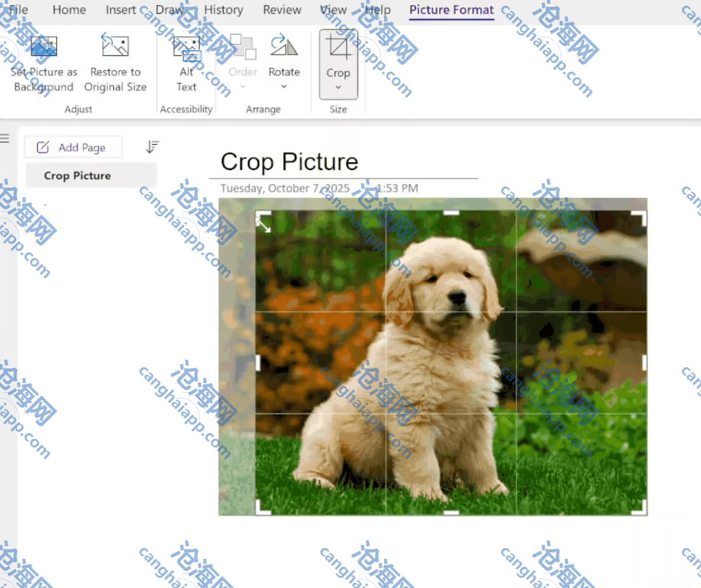Click the bottom-right crop corner handle
Viewport: 701px width, 588px height.
[642, 509]
